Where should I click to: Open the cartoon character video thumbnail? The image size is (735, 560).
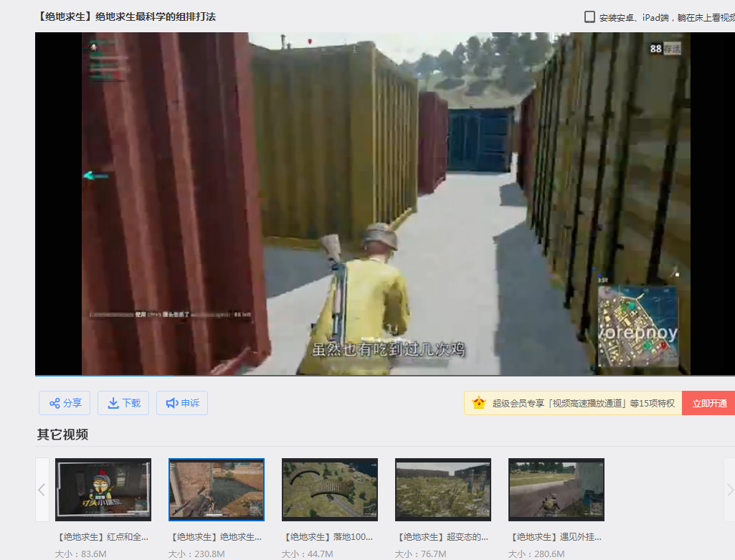103,490
